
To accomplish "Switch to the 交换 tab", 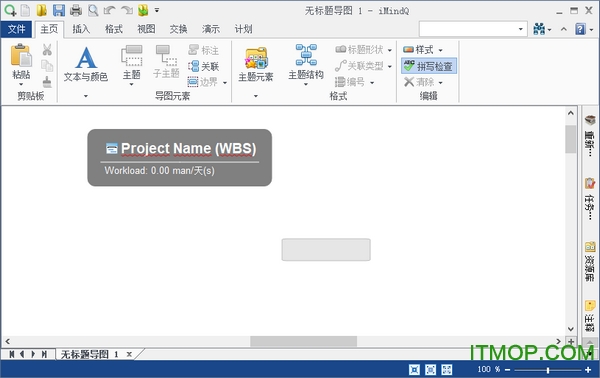I will click(x=178, y=29).
